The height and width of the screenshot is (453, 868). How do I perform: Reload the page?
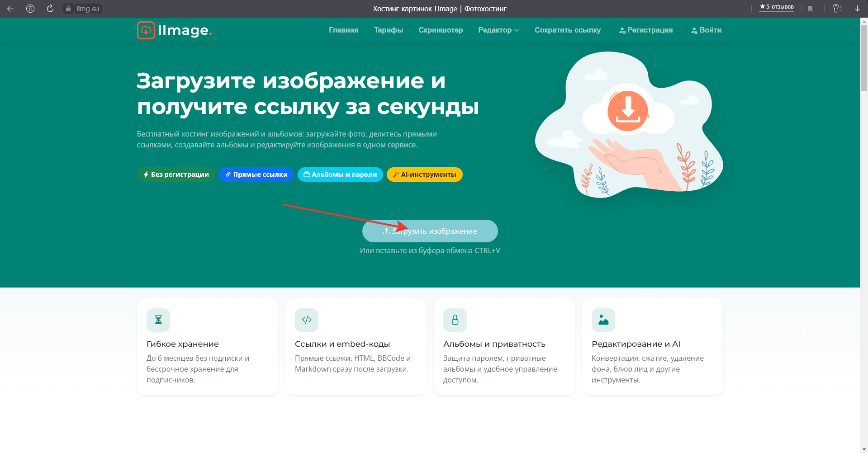coord(50,9)
